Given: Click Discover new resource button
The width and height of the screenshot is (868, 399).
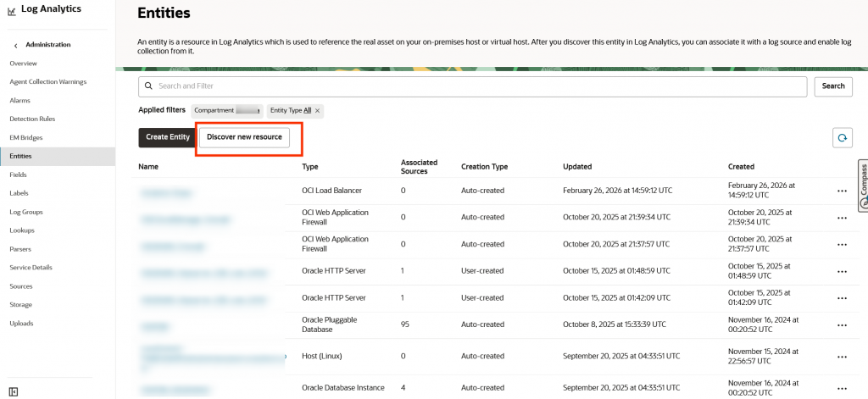Looking at the screenshot, I should (x=244, y=137).
